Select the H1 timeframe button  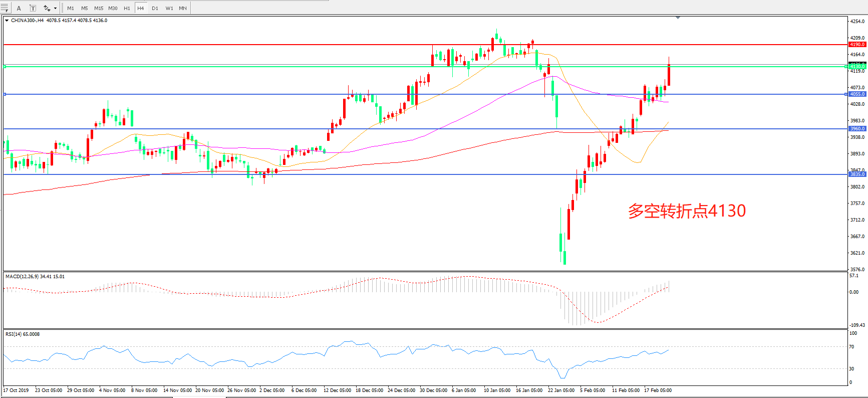(127, 8)
